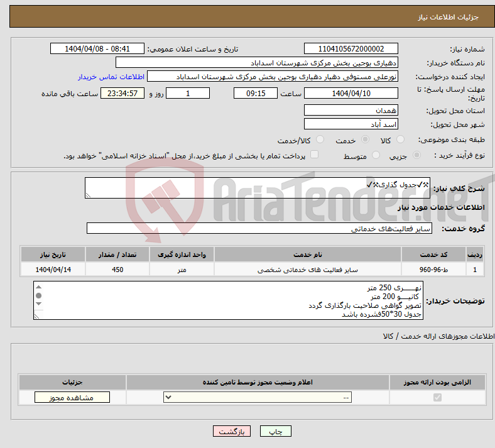Click the شرح کلی نیاز resize handle
The image size is (495, 448).
(89, 195)
